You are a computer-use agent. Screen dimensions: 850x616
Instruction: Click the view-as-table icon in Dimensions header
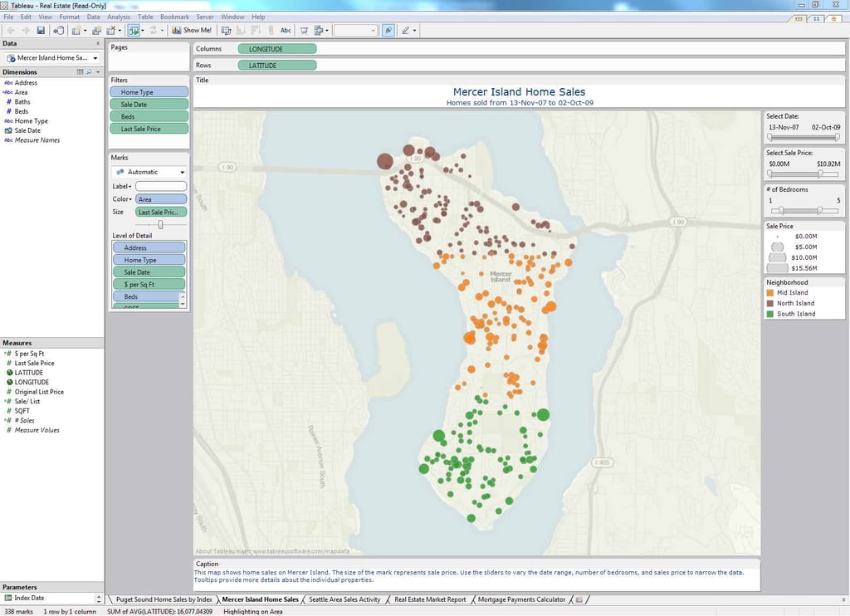coord(80,72)
